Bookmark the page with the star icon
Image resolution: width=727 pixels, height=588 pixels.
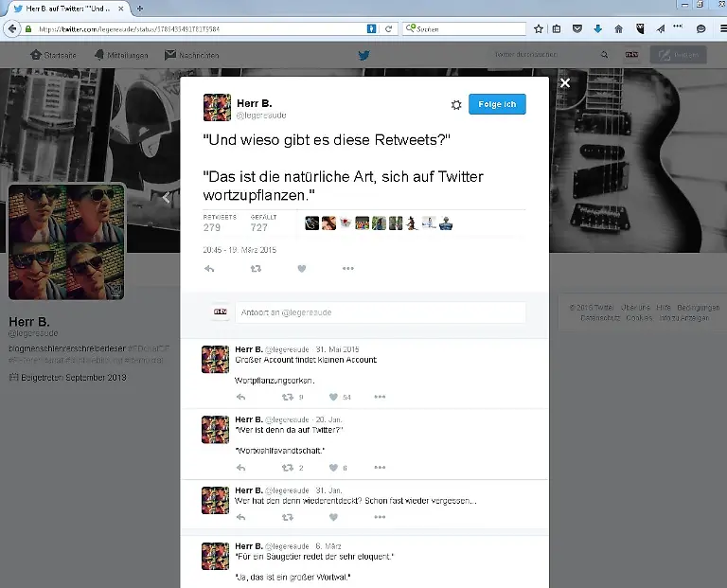tap(539, 28)
